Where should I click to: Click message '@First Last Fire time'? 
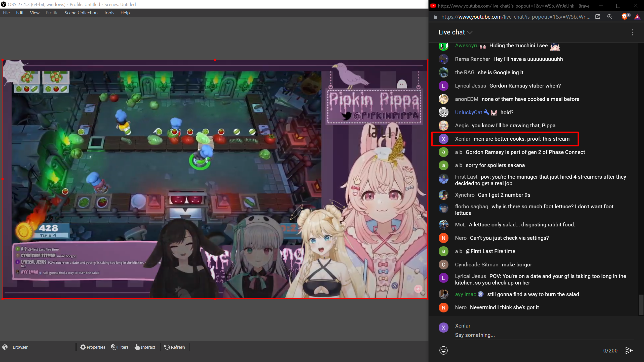(490, 251)
